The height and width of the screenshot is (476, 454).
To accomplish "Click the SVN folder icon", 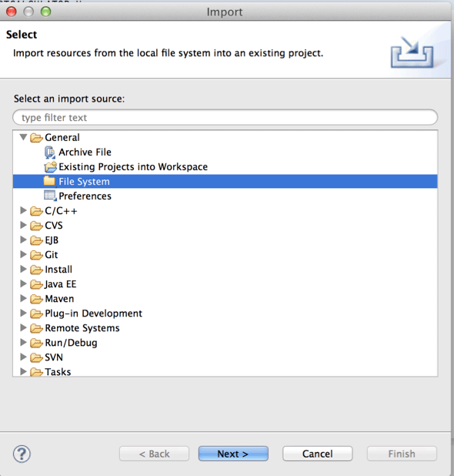I will pyautogui.click(x=36, y=357).
